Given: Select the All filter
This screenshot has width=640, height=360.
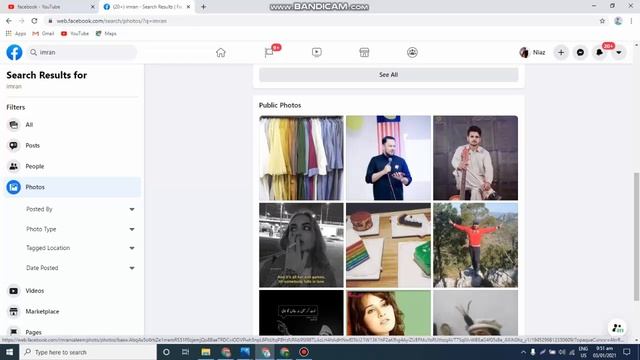Looking at the screenshot, I should [x=73, y=124].
